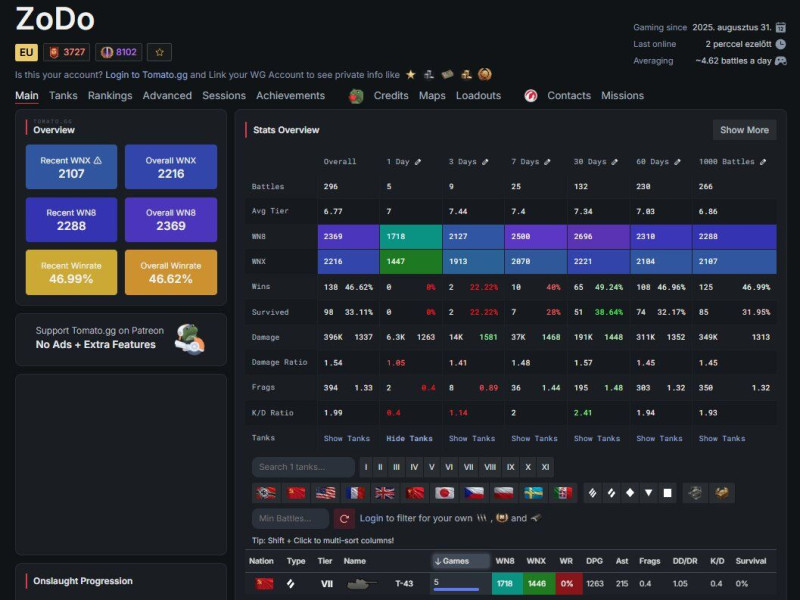Toggle tier XI filter
This screenshot has height=600, width=800.
[x=545, y=467]
